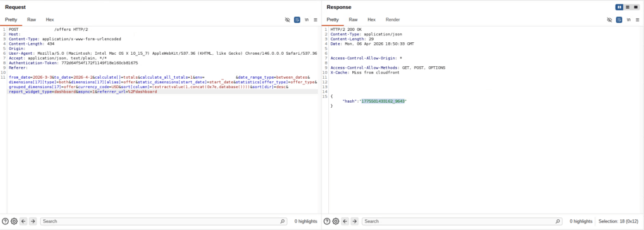Image resolution: width=644 pixels, height=230 pixels.
Task: Go to next match under Response panel
Action: pos(355,221)
